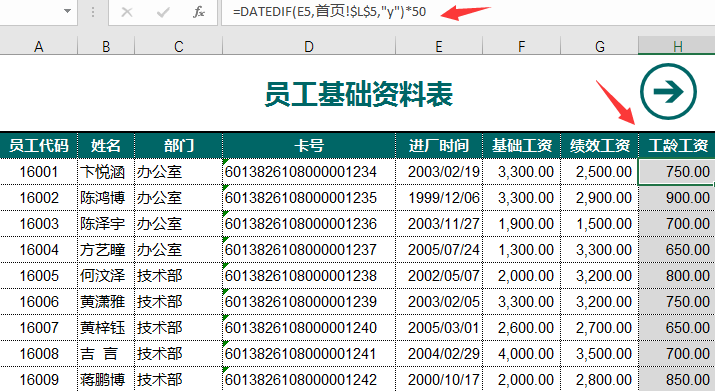Select column A header
This screenshot has width=715, height=391.
point(39,46)
